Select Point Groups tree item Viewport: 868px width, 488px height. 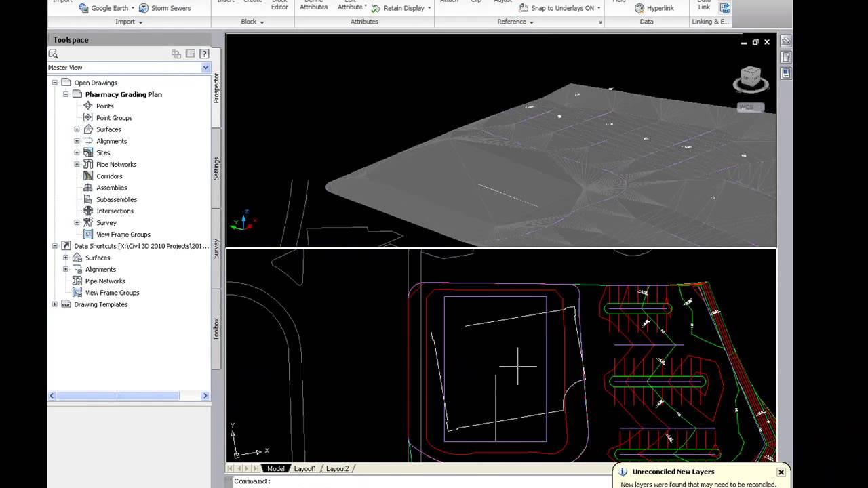pyautogui.click(x=114, y=118)
